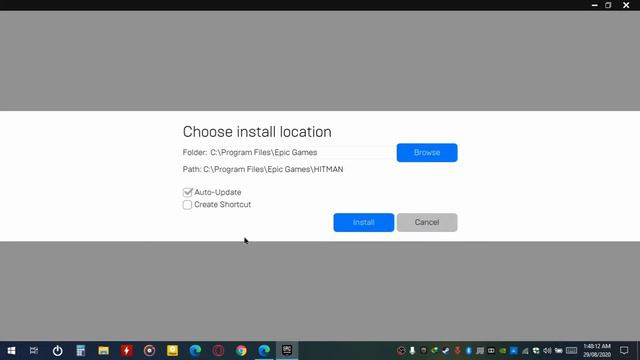Viewport: 640px width, 360px height.
Task: Open the yellow sticky notes app icon
Action: (172, 351)
